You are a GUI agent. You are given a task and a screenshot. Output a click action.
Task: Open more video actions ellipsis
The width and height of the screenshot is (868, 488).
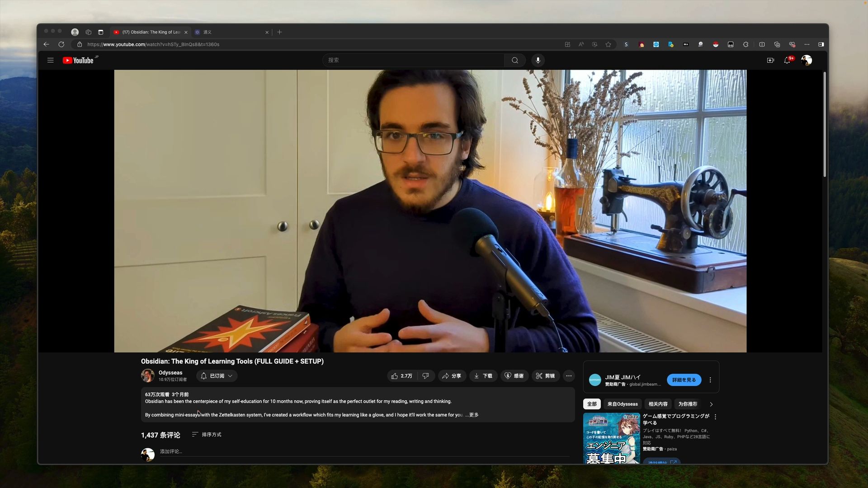[x=569, y=376]
